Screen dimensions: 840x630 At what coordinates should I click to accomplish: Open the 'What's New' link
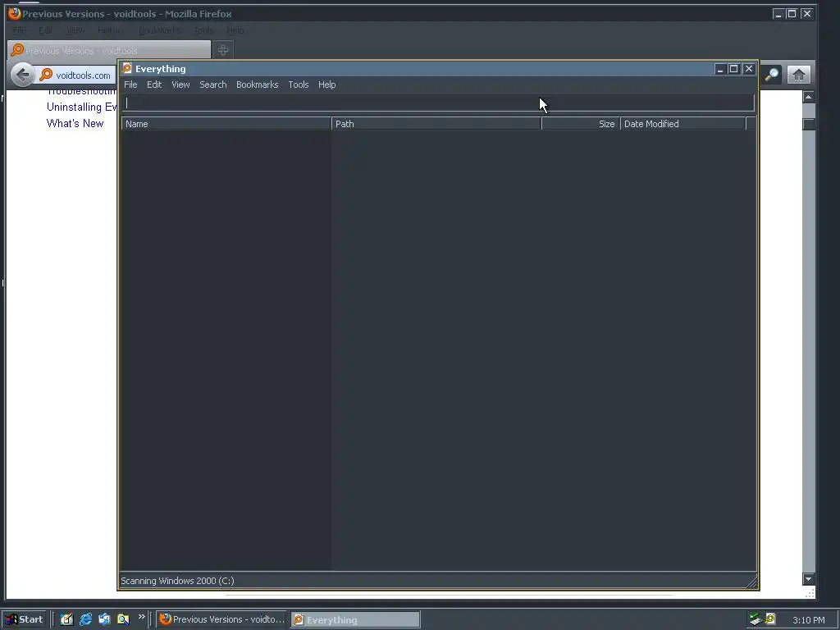click(x=75, y=123)
